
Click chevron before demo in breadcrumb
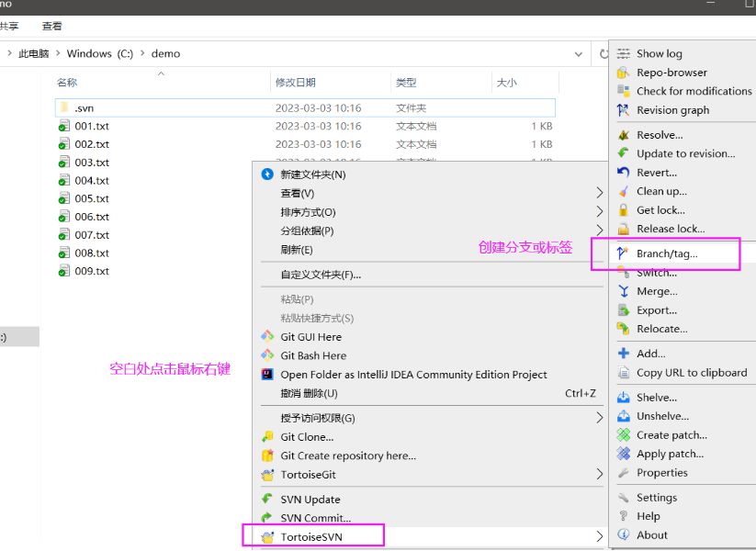point(142,53)
